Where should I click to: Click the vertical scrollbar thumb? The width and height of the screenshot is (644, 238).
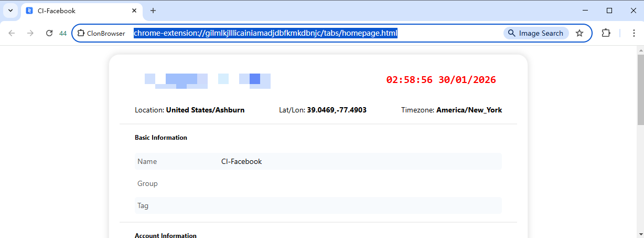(640, 89)
